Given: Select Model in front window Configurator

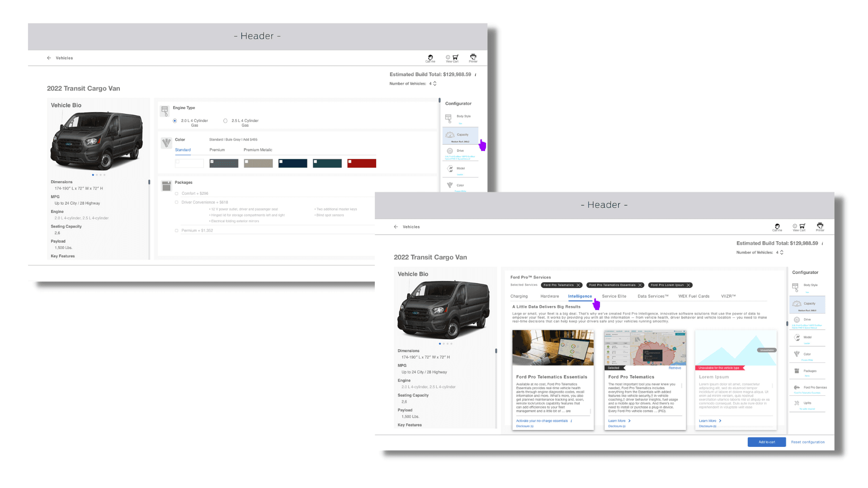Looking at the screenshot, I should (807, 339).
